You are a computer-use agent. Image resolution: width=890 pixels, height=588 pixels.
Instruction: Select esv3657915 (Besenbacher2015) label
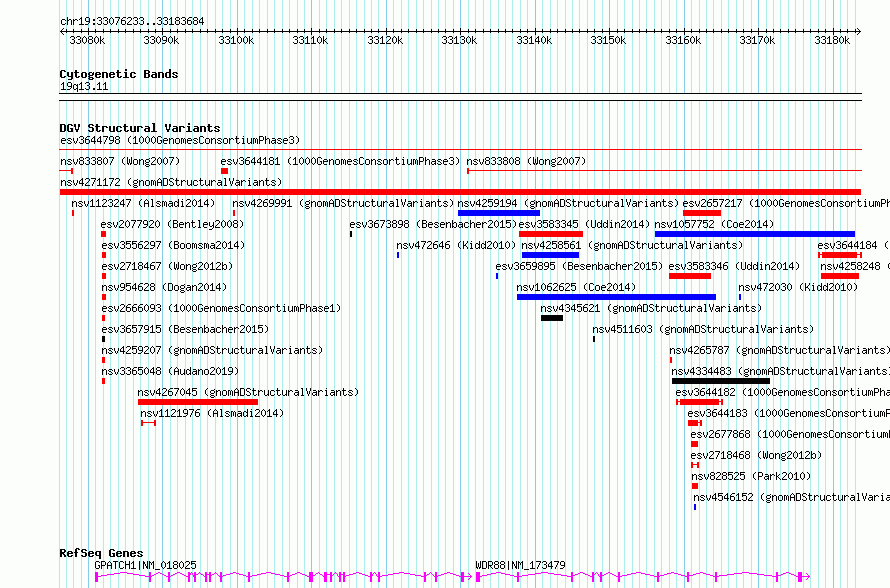[x=185, y=329]
